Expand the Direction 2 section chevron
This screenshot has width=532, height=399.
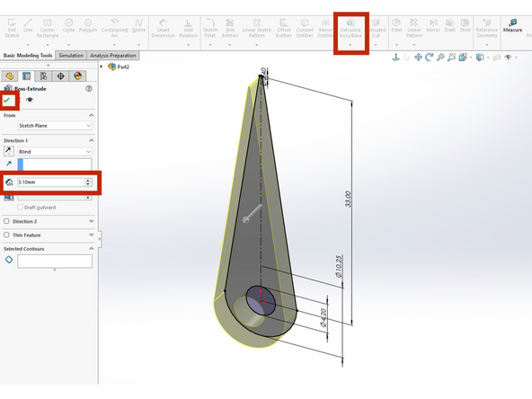(92, 221)
